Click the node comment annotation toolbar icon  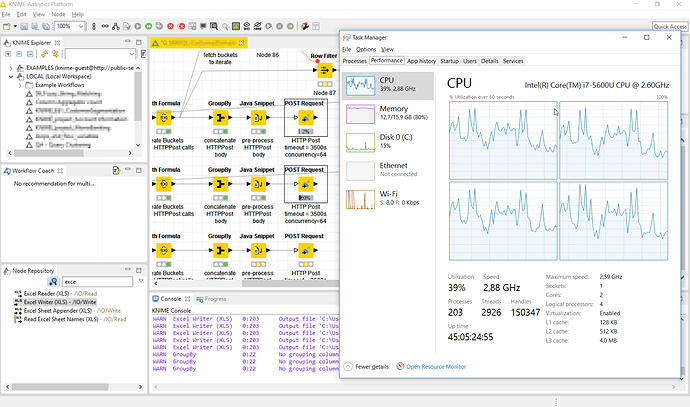(203, 26)
